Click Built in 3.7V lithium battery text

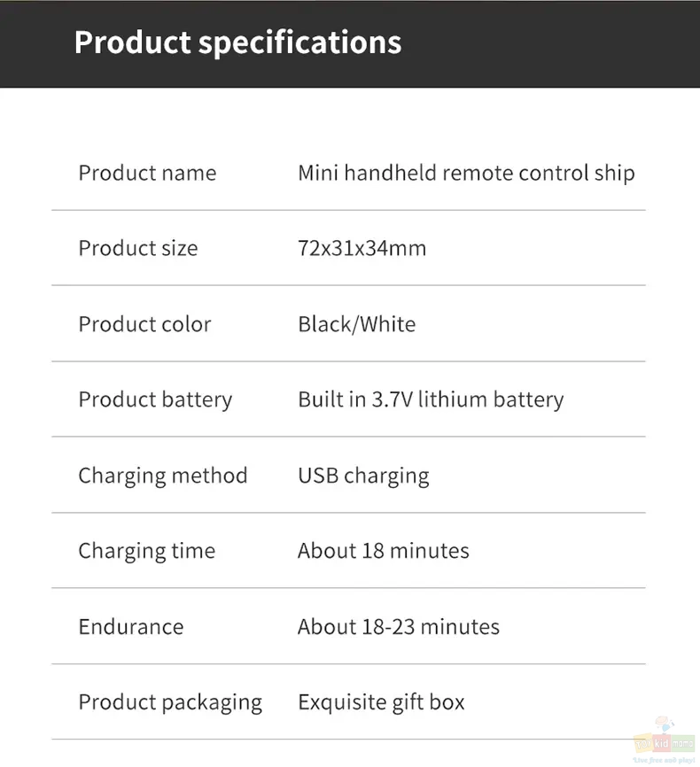click(431, 400)
